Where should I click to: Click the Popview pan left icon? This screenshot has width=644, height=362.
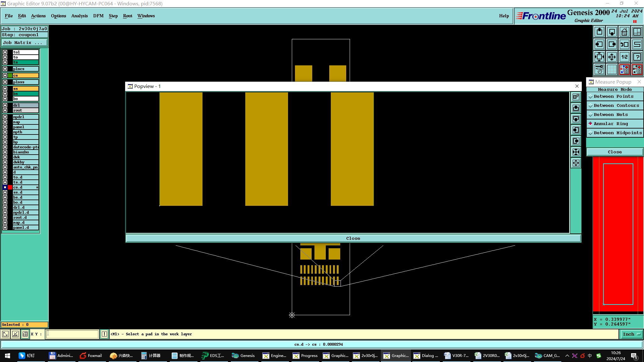(x=576, y=130)
